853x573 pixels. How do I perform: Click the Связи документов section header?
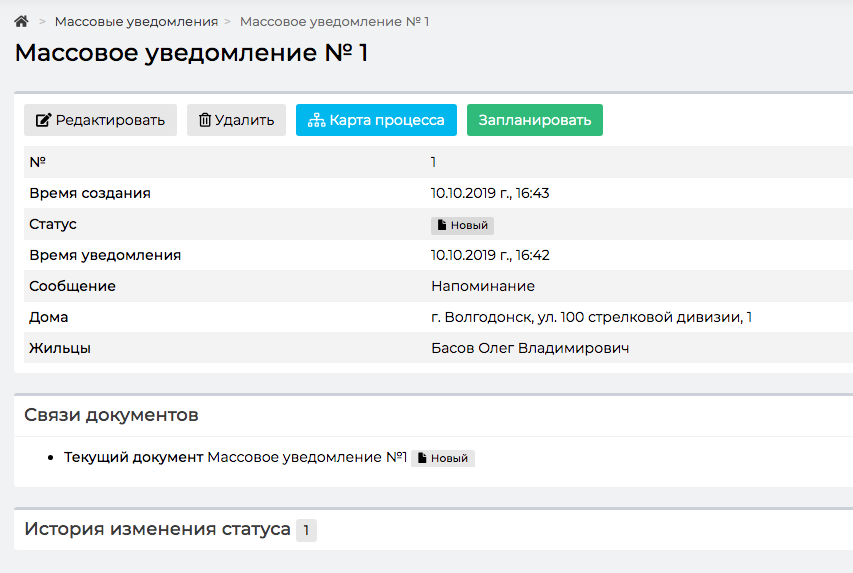[x=112, y=415]
